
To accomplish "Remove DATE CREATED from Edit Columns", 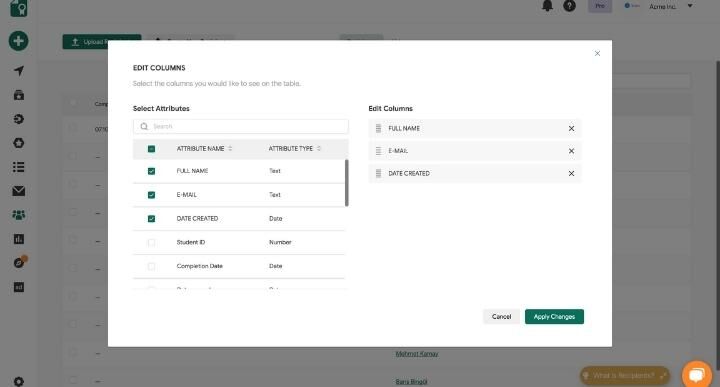I will (571, 174).
